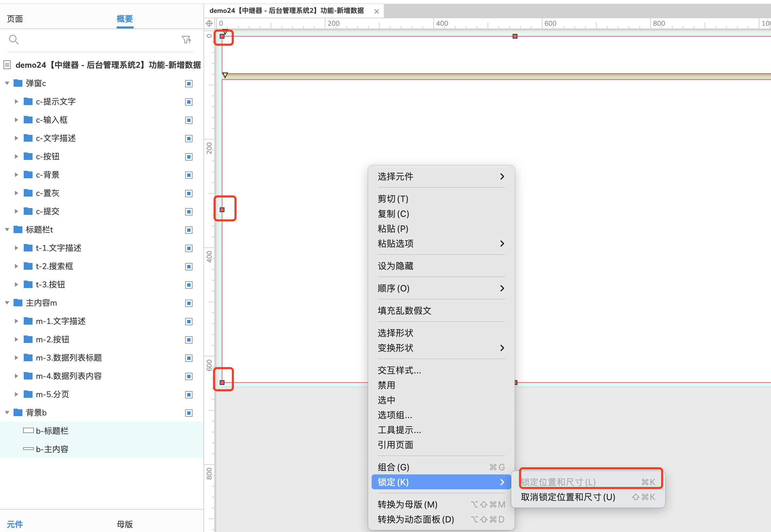This screenshot has height=532, width=771.
Task: Choose 填充乱数假文 from context menu
Action: (441, 311)
